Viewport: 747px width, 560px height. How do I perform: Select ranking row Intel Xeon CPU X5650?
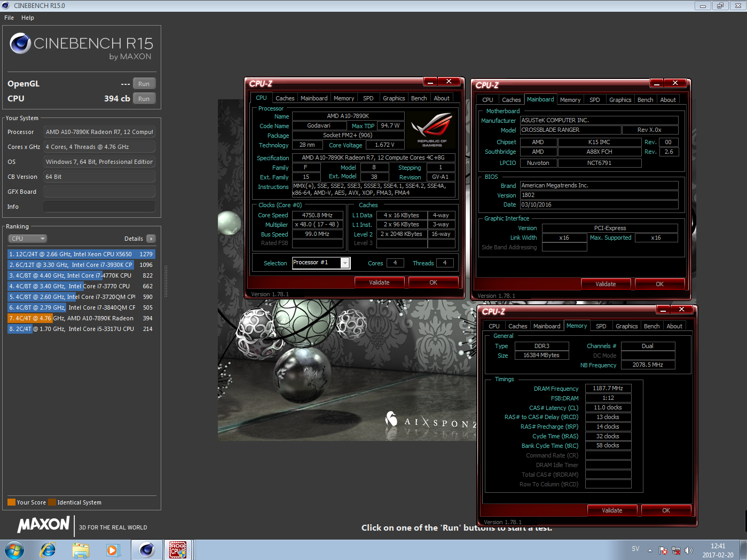click(81, 254)
